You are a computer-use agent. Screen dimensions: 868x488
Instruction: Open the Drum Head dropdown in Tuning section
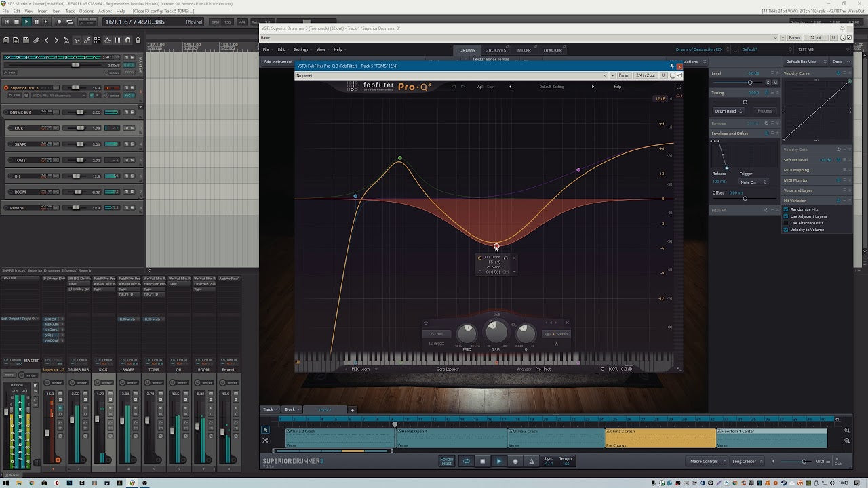coord(727,111)
